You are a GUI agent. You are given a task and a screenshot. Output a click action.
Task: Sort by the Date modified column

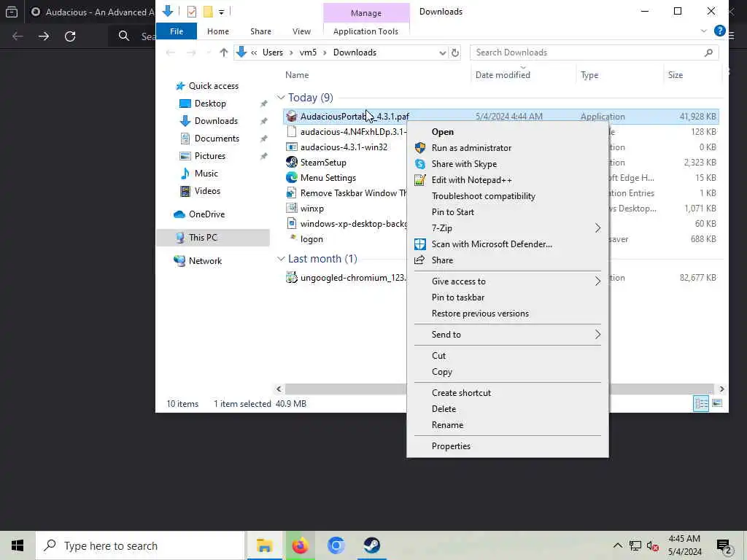coord(503,75)
